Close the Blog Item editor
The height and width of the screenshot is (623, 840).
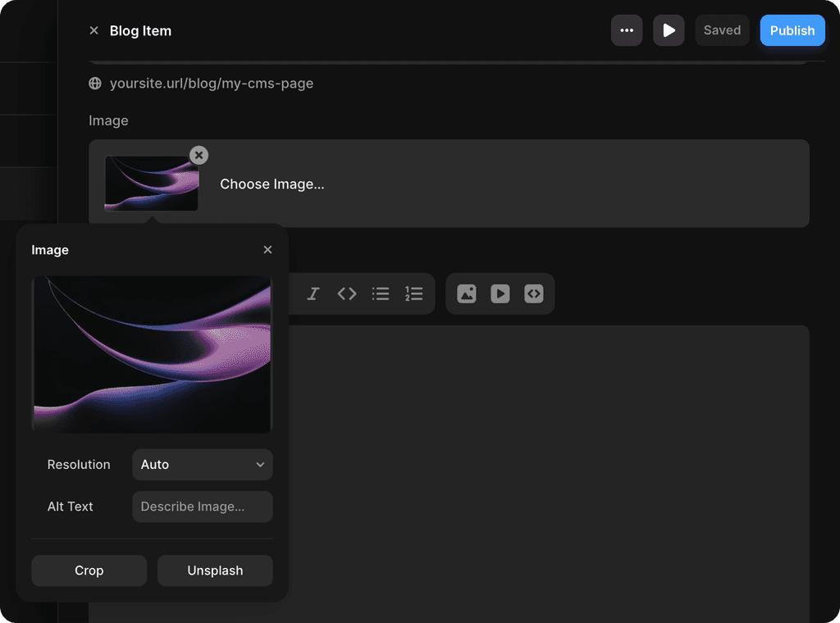click(94, 30)
